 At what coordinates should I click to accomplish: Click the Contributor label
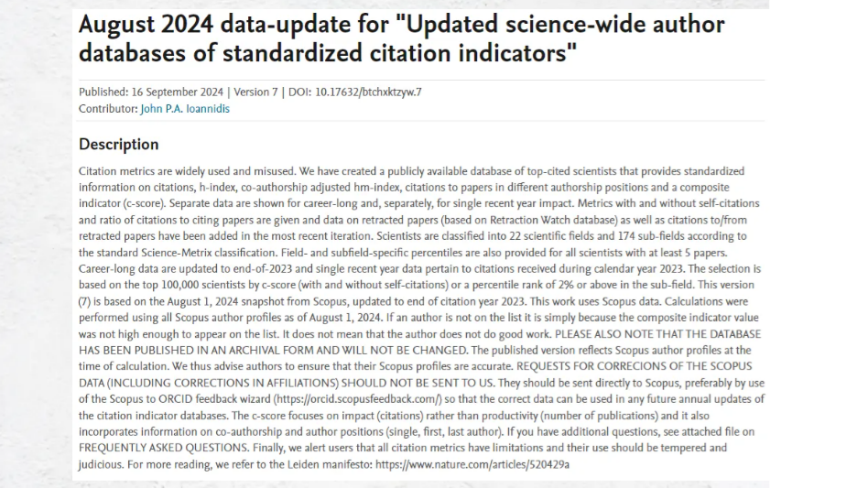point(108,108)
